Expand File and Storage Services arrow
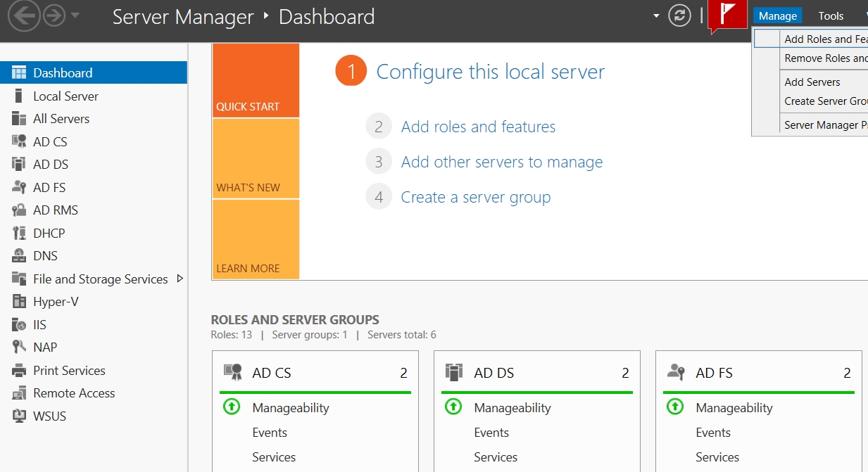The image size is (868, 472). [x=180, y=279]
